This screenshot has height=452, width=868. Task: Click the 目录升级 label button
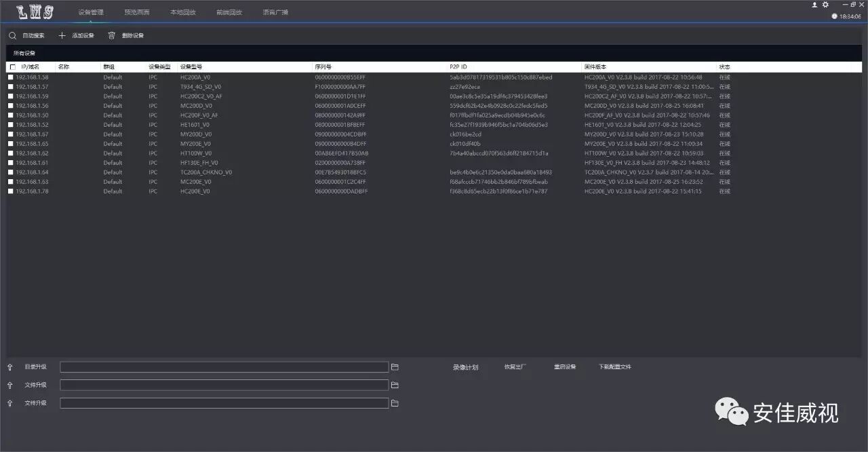pyautogui.click(x=35, y=367)
